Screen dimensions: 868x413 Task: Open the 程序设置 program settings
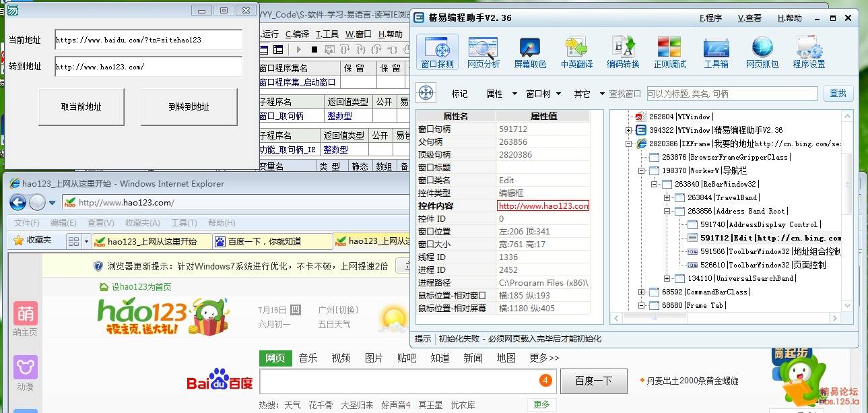[x=809, y=53]
